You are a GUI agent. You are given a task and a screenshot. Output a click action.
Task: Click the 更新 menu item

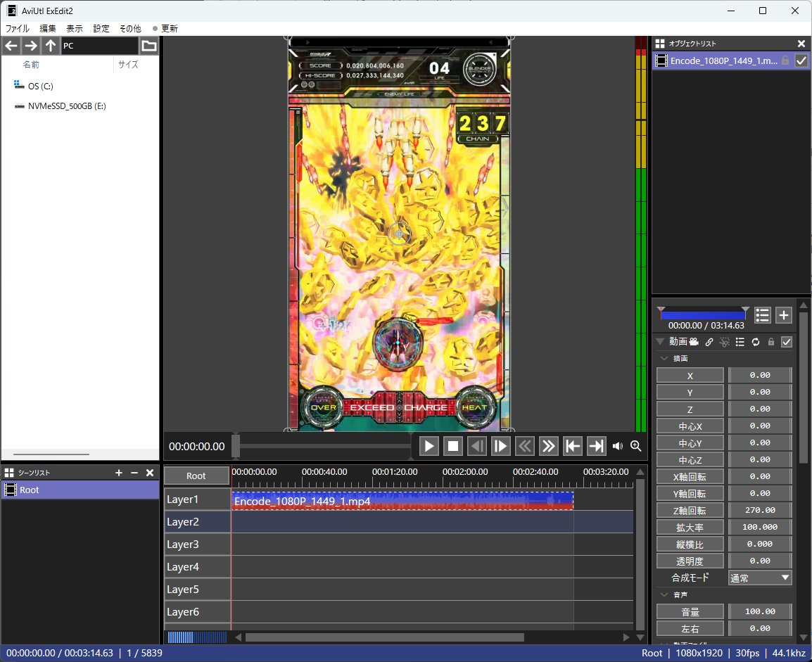click(165, 28)
